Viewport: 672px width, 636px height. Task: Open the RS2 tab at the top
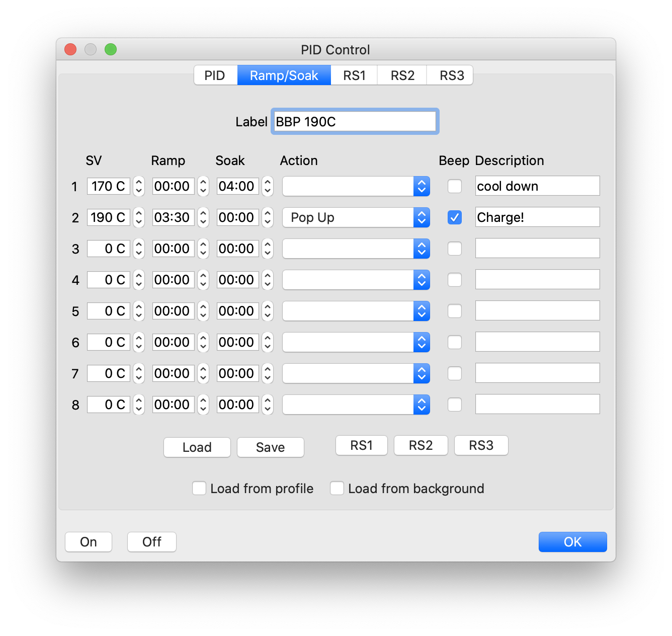tap(401, 75)
